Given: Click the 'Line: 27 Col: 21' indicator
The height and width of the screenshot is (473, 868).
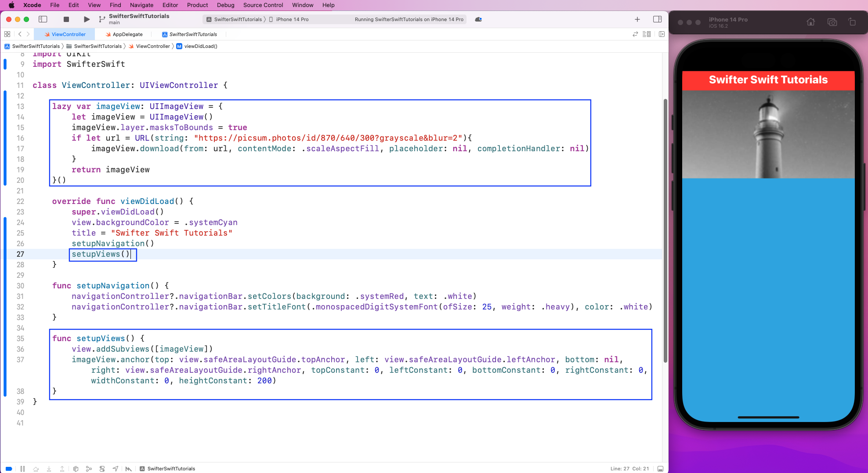Looking at the screenshot, I should (629, 469).
